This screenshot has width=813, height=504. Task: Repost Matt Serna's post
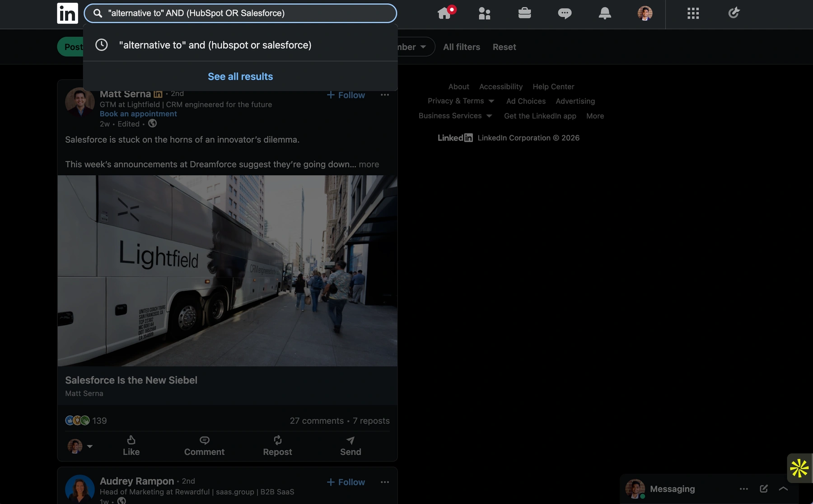277,446
